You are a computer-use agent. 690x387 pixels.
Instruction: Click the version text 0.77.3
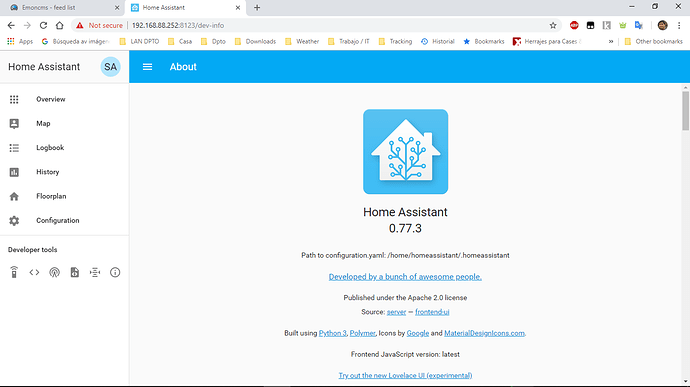[405, 229]
